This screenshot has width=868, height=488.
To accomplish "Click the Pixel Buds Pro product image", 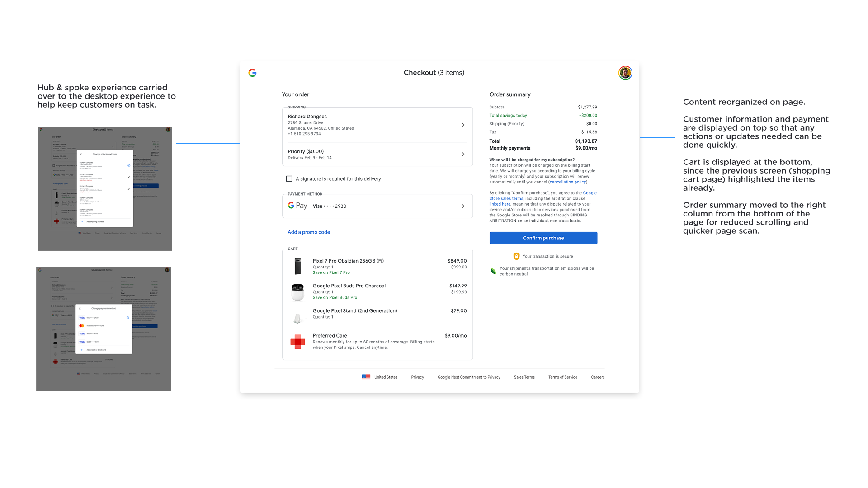I will [x=297, y=292].
